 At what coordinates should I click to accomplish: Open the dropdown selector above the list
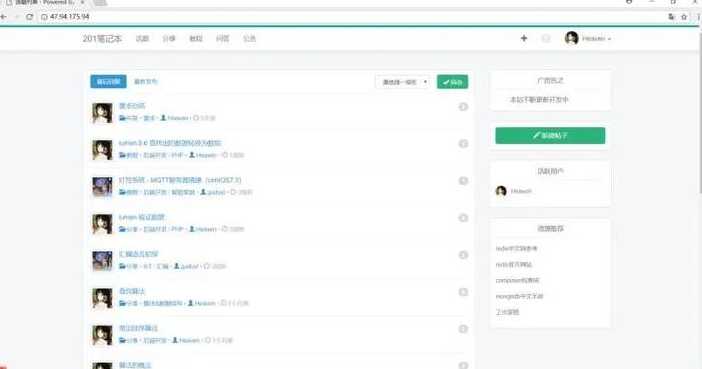coord(403,82)
